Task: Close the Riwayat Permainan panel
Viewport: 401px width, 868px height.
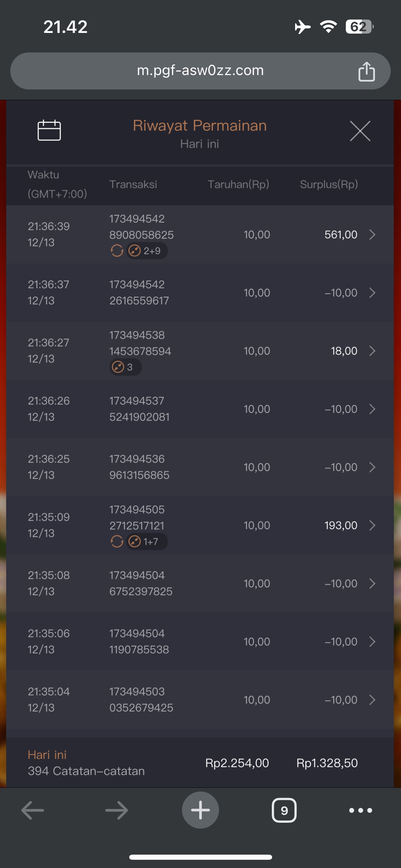Action: pyautogui.click(x=360, y=131)
